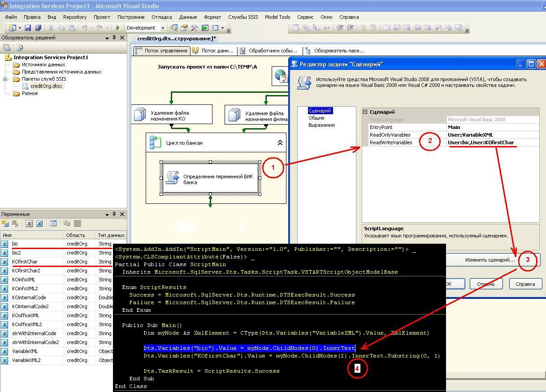Click the 'Изменить сценарий...' button
The width and height of the screenshot is (546, 392).
tap(490, 260)
